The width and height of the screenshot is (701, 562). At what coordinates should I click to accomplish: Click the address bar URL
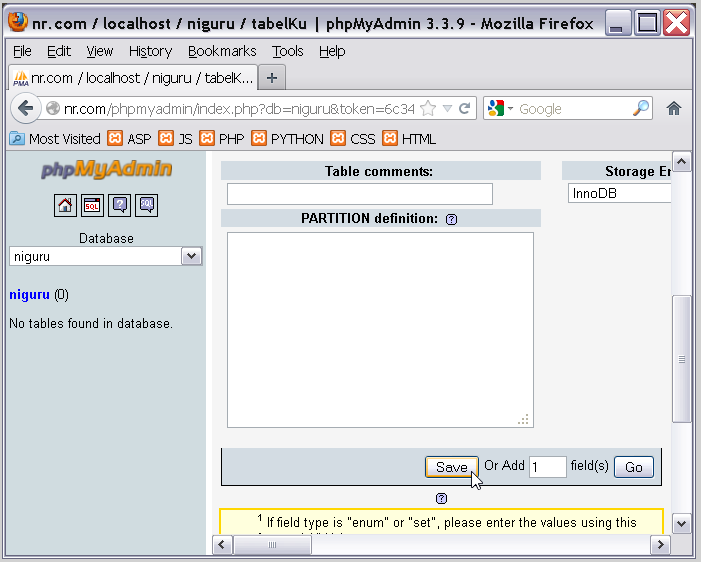tap(239, 109)
